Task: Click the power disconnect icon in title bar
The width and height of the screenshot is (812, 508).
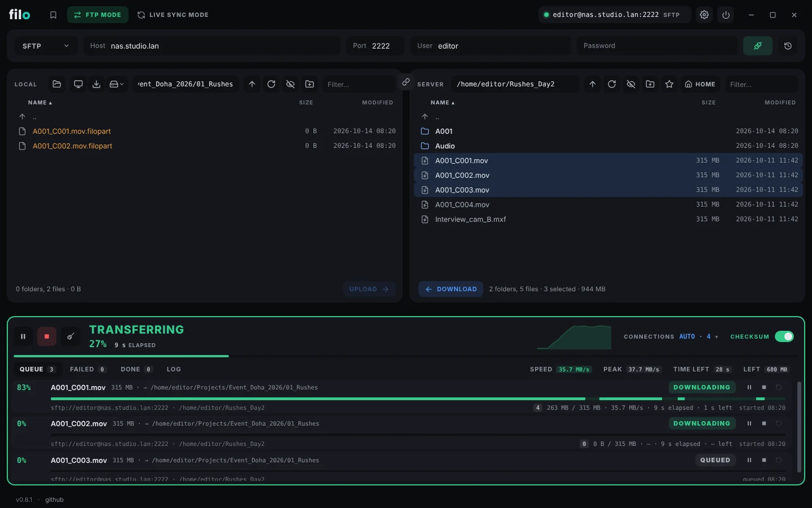Action: click(726, 15)
